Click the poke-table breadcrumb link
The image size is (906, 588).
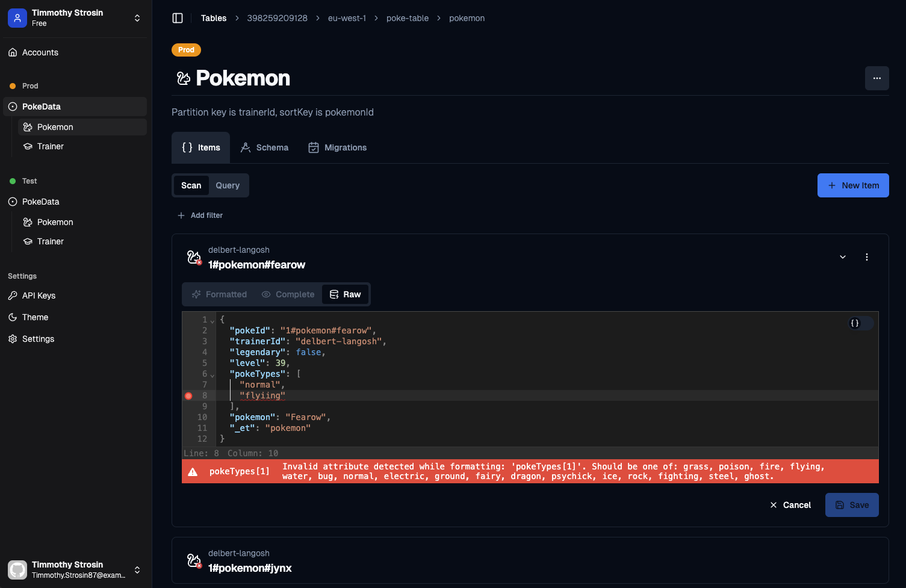pyautogui.click(x=408, y=18)
